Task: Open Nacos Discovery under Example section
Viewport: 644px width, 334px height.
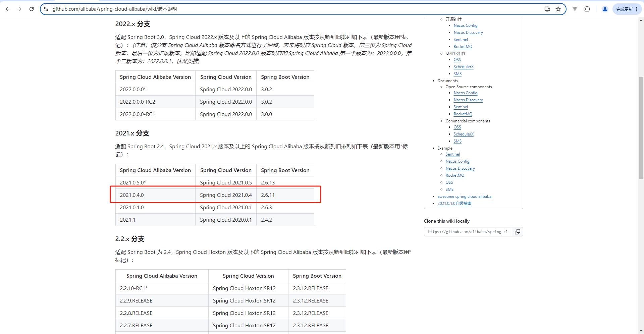Action: (x=460, y=168)
